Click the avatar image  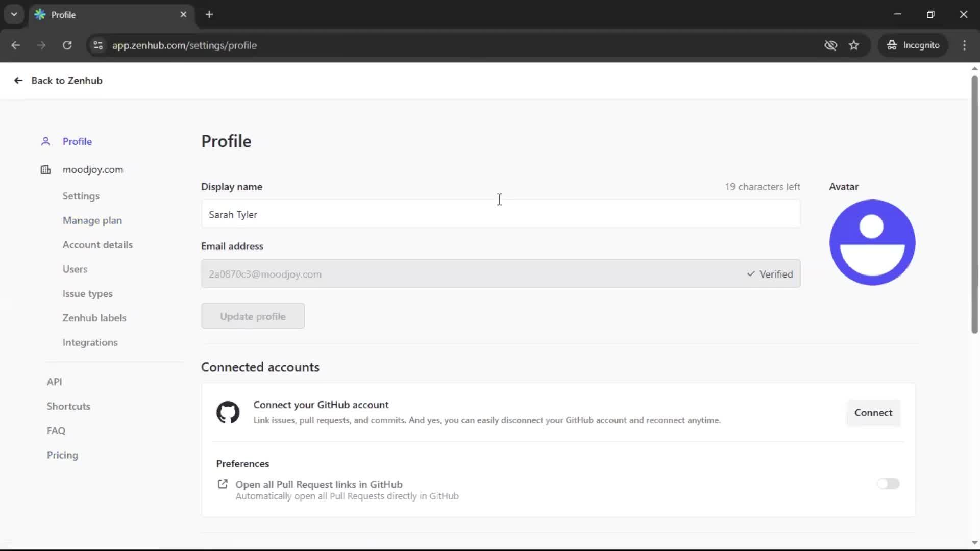point(872,243)
